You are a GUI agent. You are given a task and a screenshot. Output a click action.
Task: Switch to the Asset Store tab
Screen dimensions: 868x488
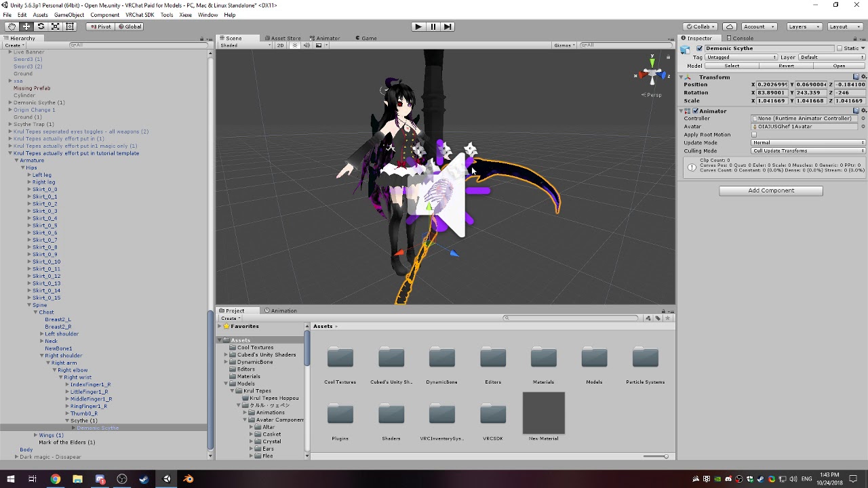click(283, 39)
